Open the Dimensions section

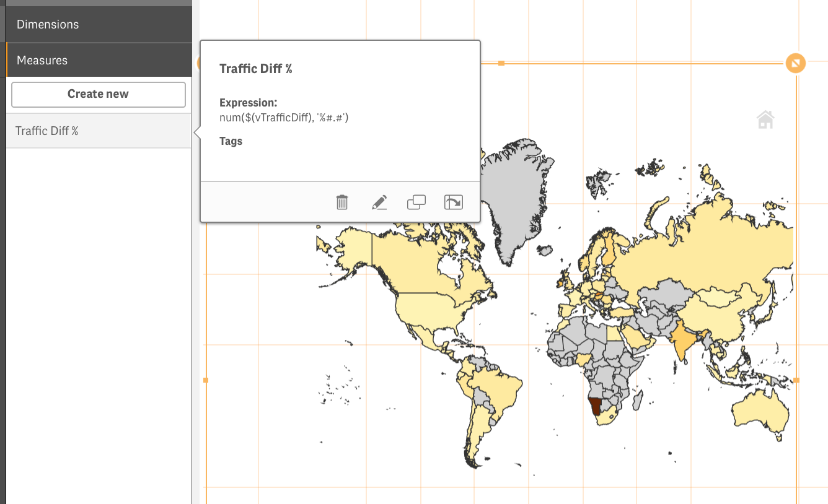(x=99, y=25)
